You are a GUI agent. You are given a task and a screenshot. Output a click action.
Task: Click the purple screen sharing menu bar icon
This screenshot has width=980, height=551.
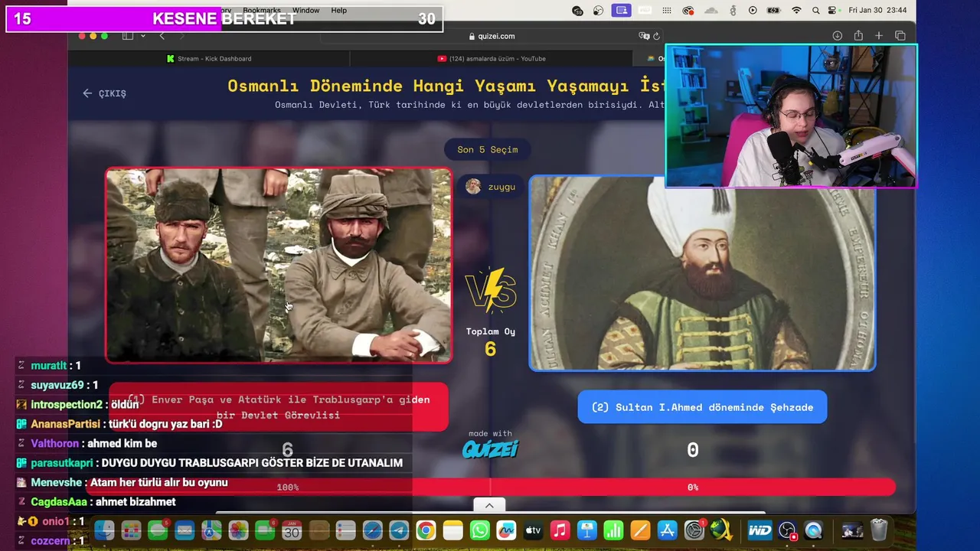click(622, 11)
